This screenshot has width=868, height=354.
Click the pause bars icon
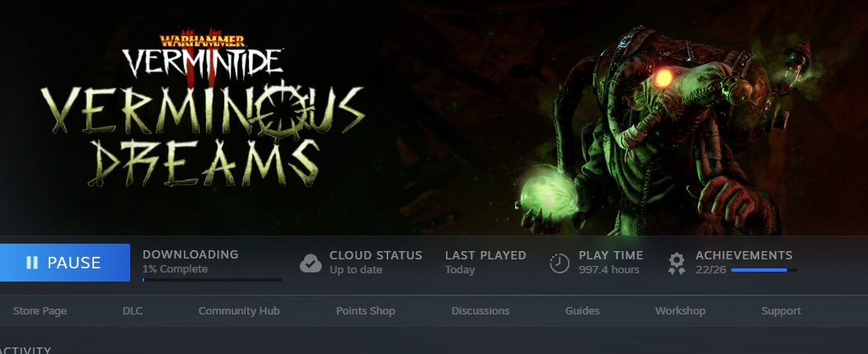[x=32, y=263]
